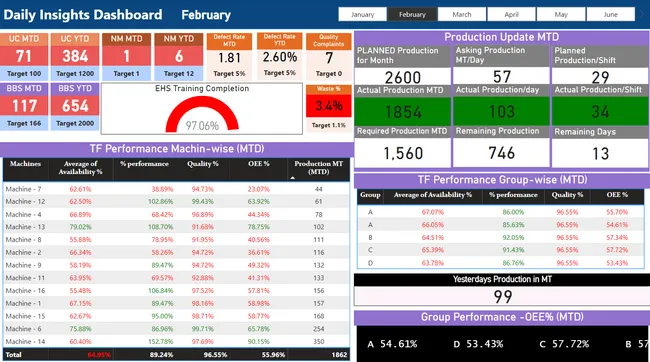Select the Machine - 7 row
The image size is (650, 362).
[x=176, y=189]
